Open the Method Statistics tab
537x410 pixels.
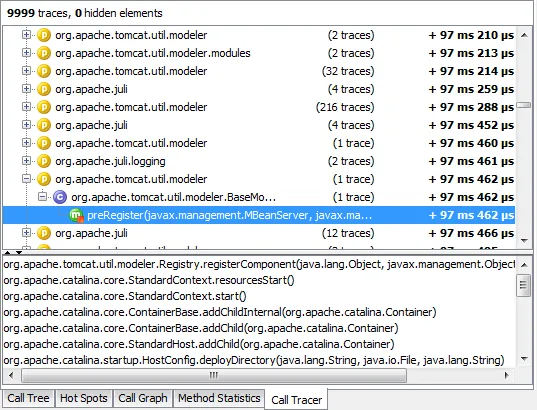pyautogui.click(x=219, y=398)
